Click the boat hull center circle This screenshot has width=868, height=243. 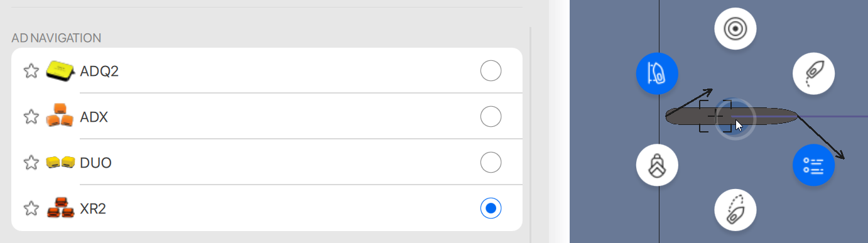[x=734, y=119]
